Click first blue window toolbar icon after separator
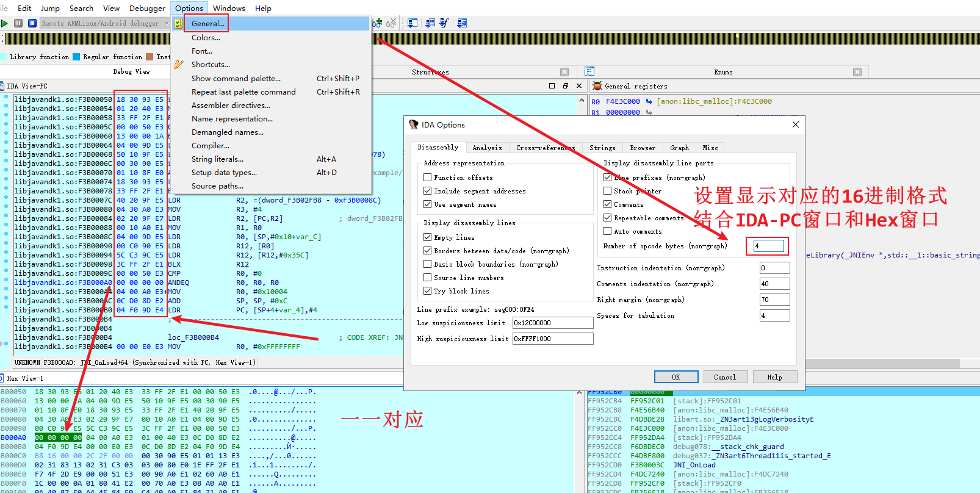 click(413, 23)
